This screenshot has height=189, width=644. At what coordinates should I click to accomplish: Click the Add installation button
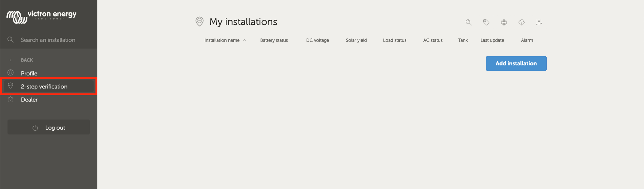(x=516, y=63)
